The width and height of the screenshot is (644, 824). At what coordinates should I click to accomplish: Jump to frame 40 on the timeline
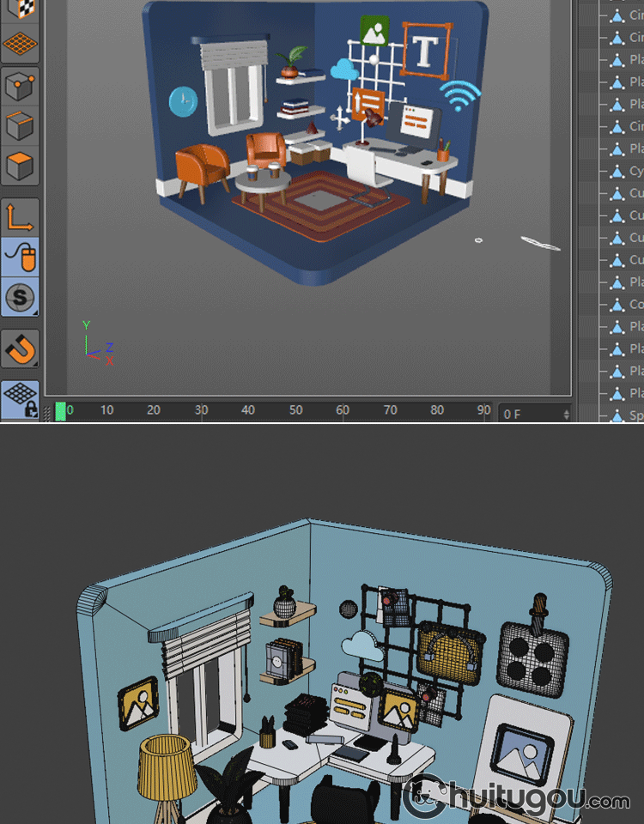click(x=248, y=410)
